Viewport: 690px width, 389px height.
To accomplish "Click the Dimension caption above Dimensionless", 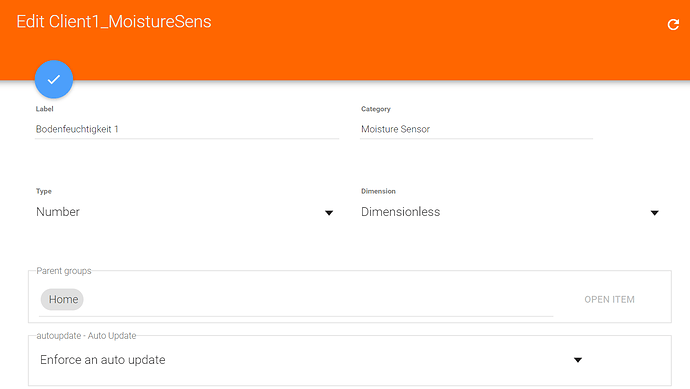I will 378,191.
